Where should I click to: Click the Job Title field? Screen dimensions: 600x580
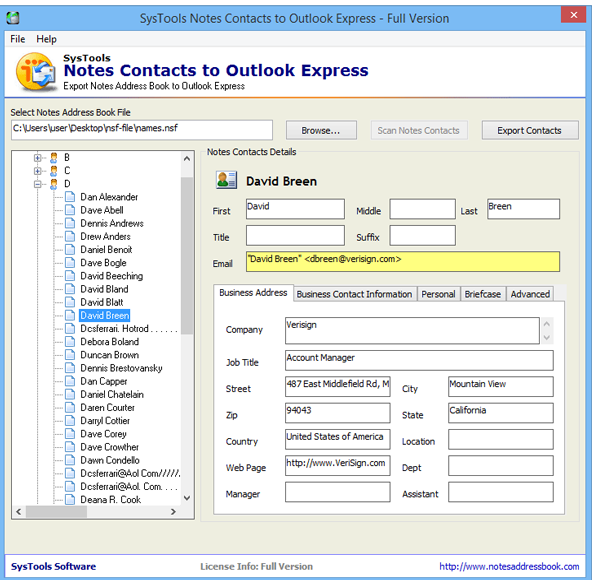point(419,360)
